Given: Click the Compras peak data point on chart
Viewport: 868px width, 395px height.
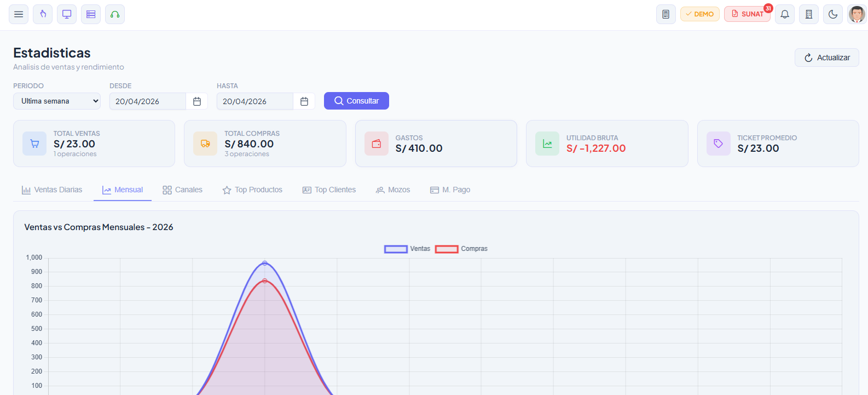Looking at the screenshot, I should (265, 281).
